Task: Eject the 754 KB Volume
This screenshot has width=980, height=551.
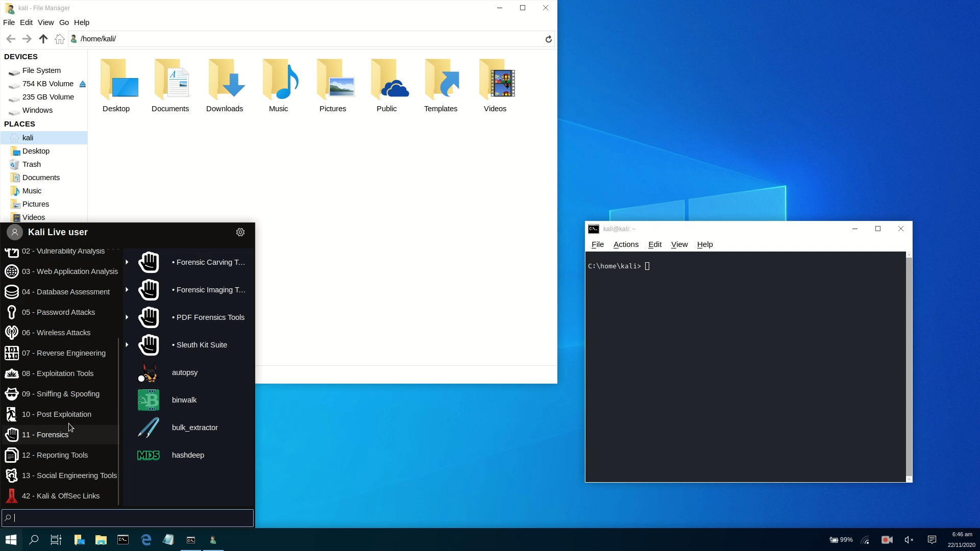Action: (83, 84)
